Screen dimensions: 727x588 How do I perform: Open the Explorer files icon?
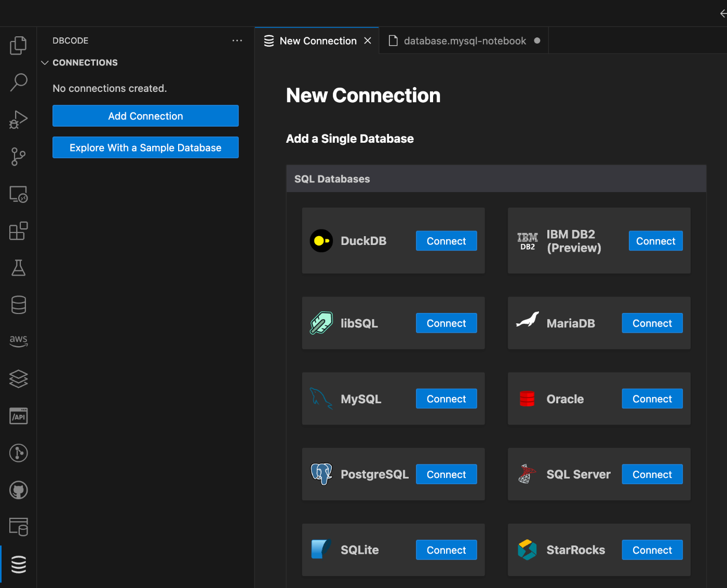pos(18,45)
